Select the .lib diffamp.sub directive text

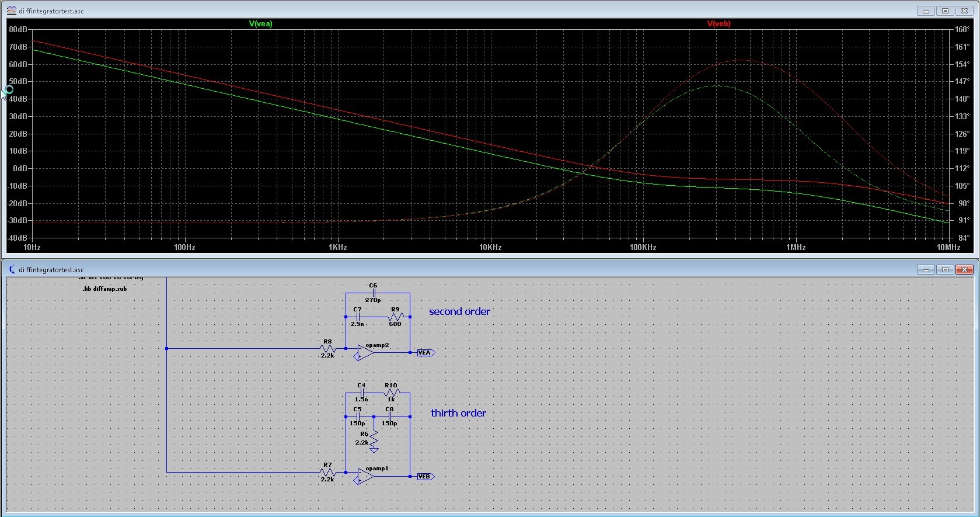[104, 289]
